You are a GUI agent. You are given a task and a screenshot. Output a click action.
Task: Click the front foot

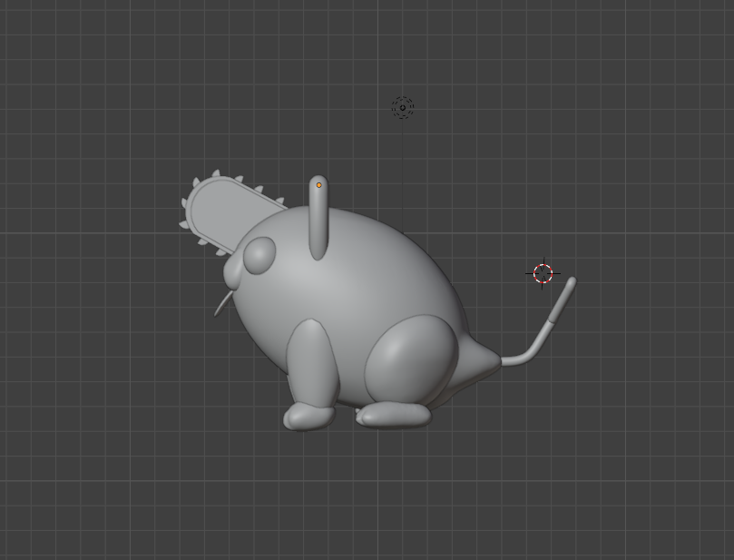[x=309, y=417]
